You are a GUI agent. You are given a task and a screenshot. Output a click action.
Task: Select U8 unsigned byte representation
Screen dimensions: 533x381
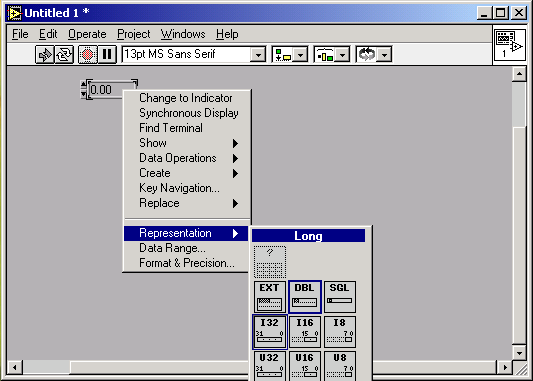340,366
